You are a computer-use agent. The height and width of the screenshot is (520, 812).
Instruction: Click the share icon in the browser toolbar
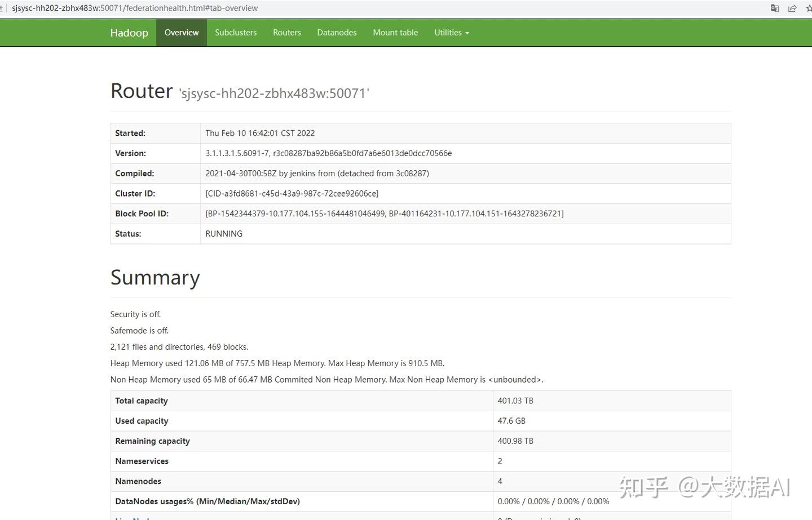point(792,8)
